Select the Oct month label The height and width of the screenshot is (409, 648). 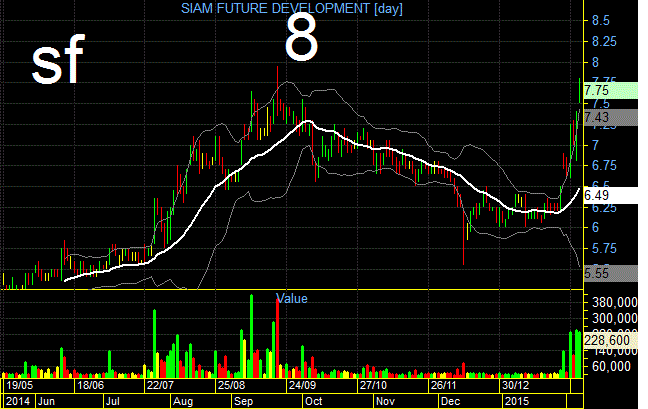pos(314,401)
